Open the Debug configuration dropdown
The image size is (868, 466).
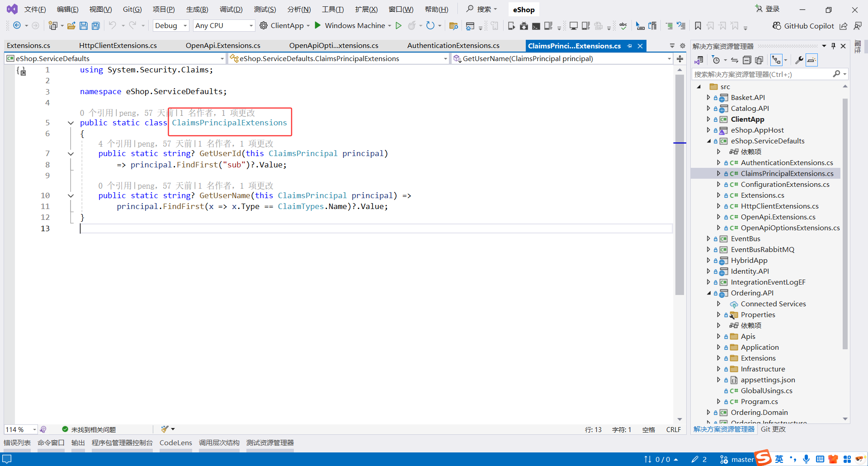click(171, 26)
